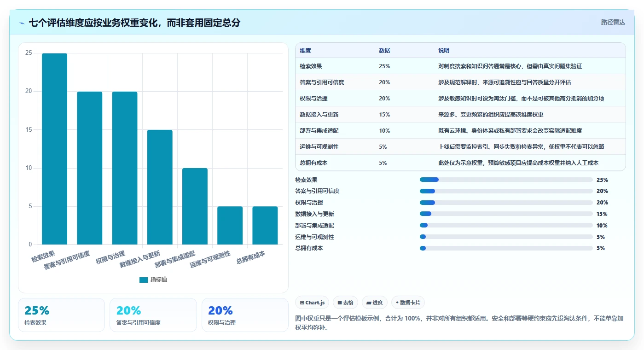Select the 表格 tag chip
Image resolution: width=644 pixels, height=350 pixels.
click(345, 303)
